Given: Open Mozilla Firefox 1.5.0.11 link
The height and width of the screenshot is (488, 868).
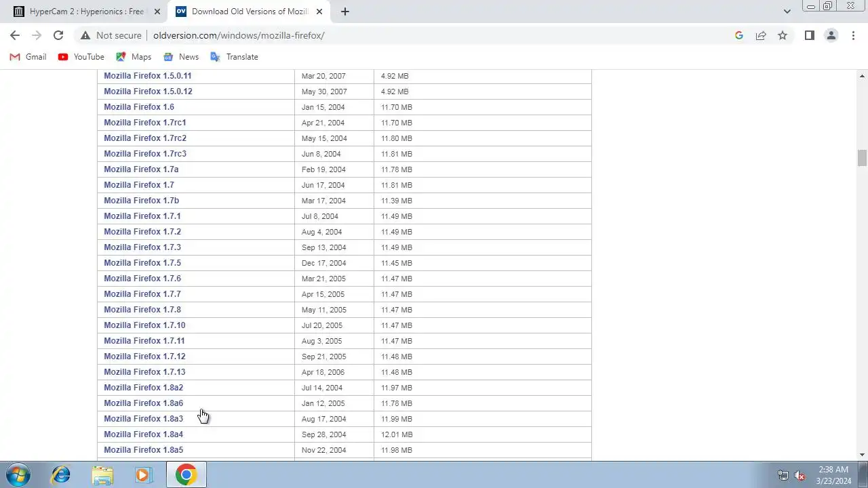Looking at the screenshot, I should (x=148, y=76).
